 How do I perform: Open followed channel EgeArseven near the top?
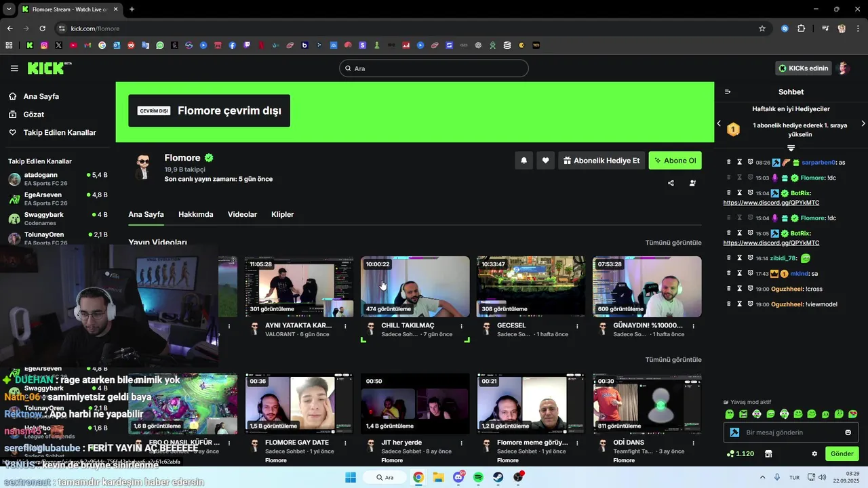click(58, 199)
